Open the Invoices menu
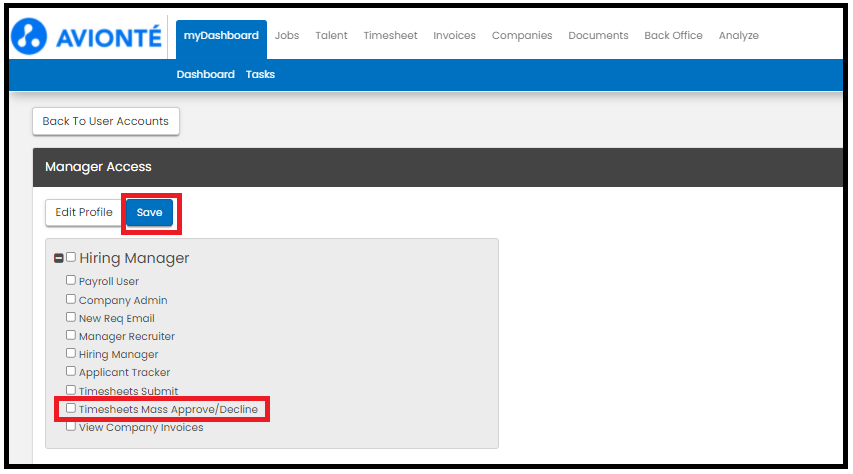 coord(454,35)
